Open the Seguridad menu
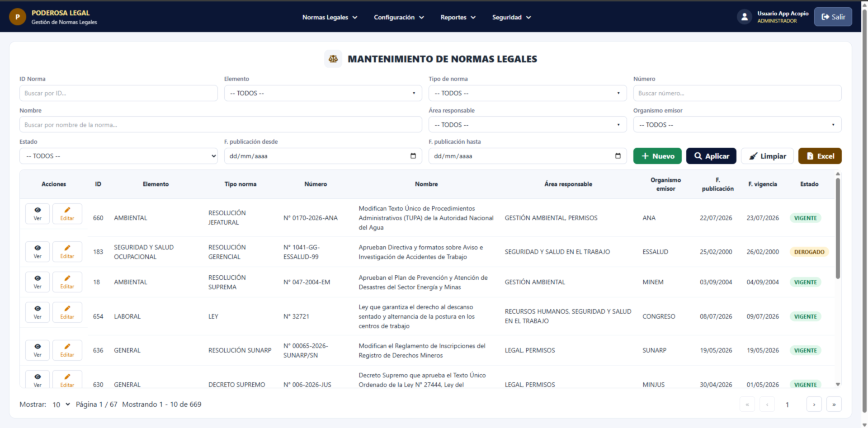 click(x=511, y=17)
